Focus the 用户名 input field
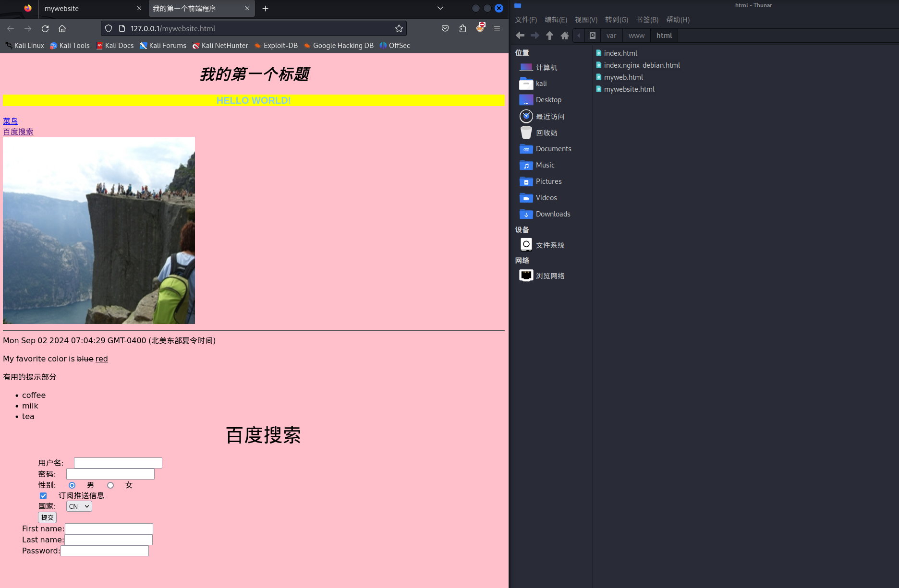Viewport: 899px width, 588px height. pyautogui.click(x=118, y=463)
